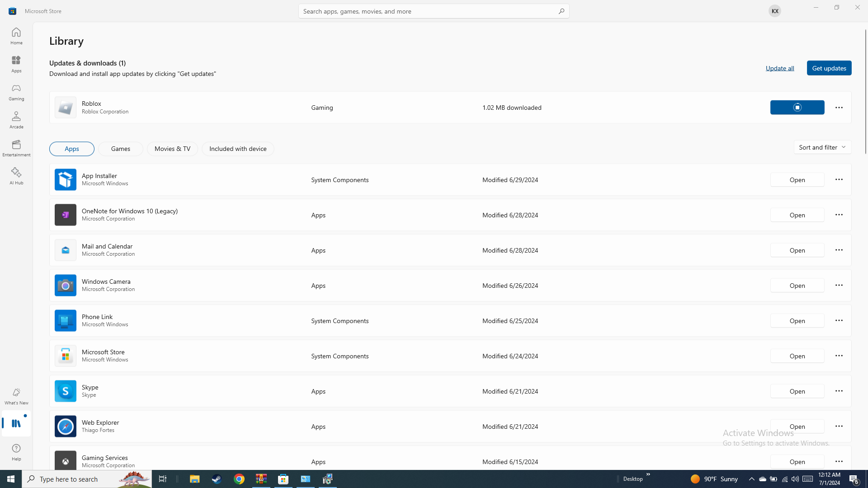Viewport: 868px width, 488px height.
Task: Open the OneNote for Windows 10 app
Action: (x=797, y=215)
